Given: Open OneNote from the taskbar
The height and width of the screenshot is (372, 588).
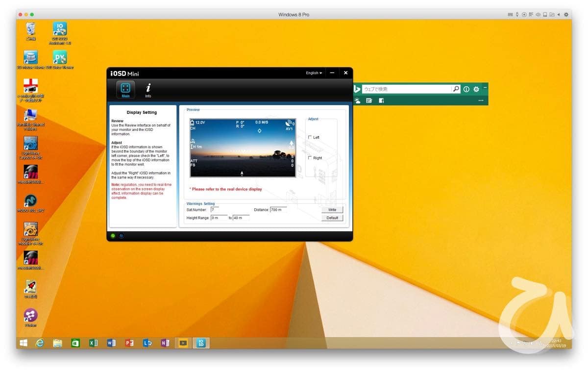Looking at the screenshot, I should tap(165, 343).
